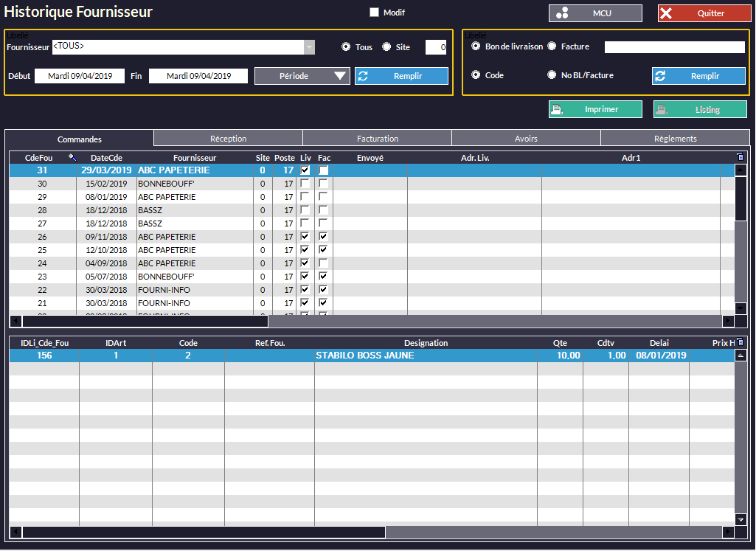The width and height of the screenshot is (756, 551).
Task: Click the Début date field
Action: tap(80, 76)
